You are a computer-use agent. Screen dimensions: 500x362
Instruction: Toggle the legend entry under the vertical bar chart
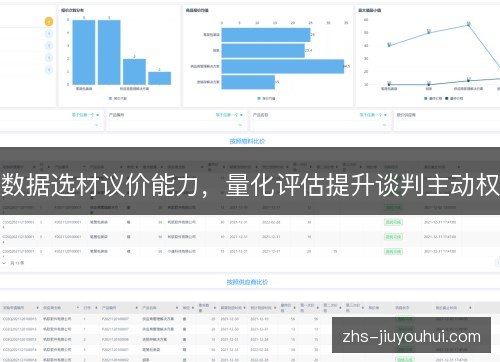click(118, 98)
